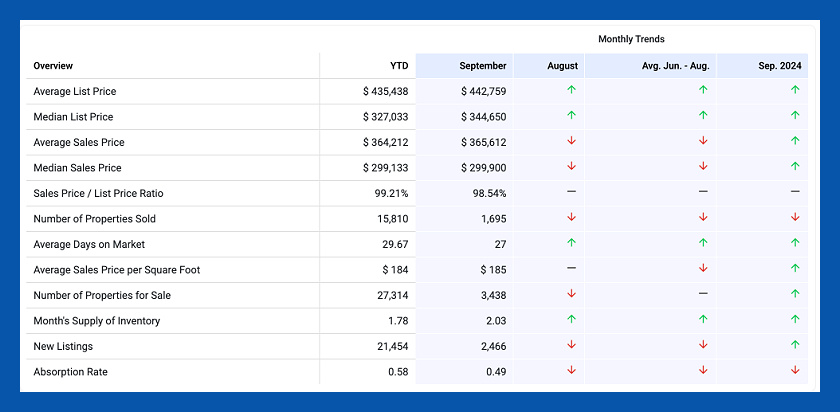840x412 pixels.
Task: Click Sep. 2024 up arrow for Median Sales Price
Action: click(795, 166)
